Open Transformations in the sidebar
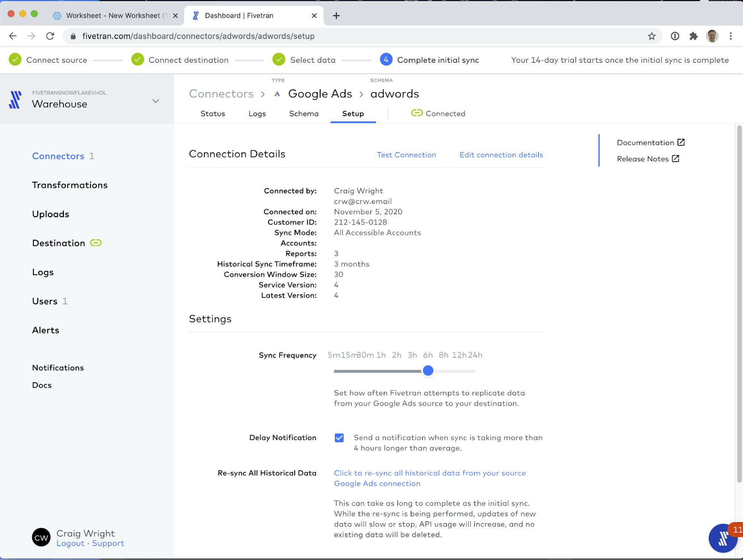Image resolution: width=743 pixels, height=560 pixels. pyautogui.click(x=70, y=185)
